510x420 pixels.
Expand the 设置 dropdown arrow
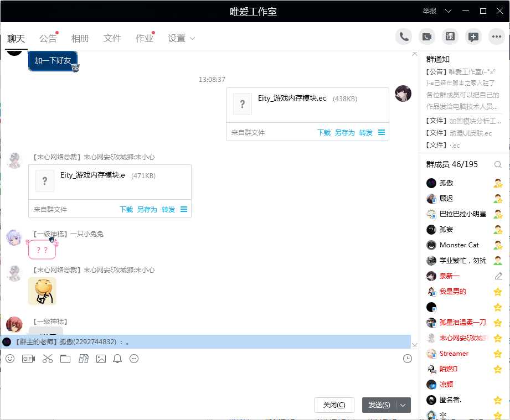tap(192, 38)
